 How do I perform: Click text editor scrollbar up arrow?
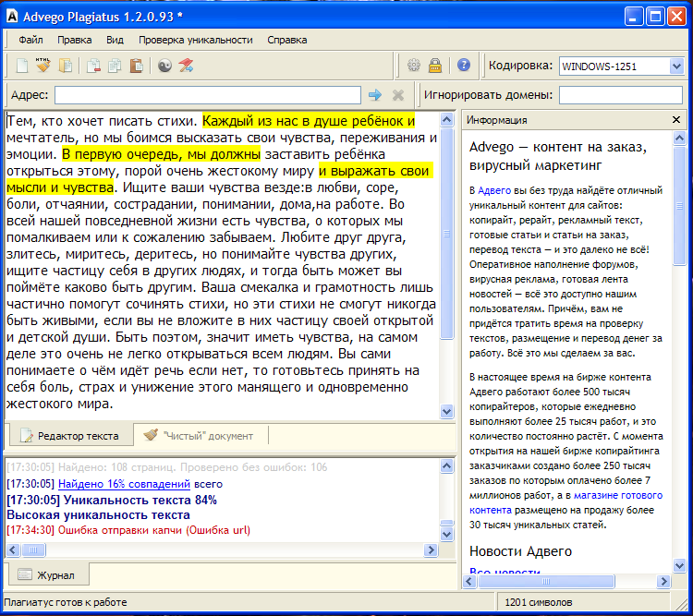tap(447, 120)
